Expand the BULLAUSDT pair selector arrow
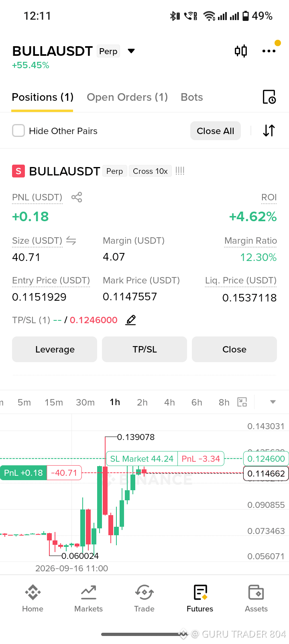289x644 pixels. coord(131,51)
